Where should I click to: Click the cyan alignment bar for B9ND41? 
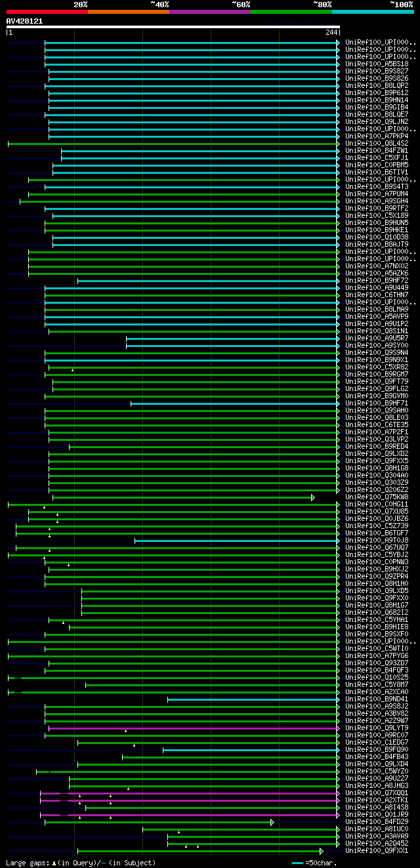click(253, 699)
